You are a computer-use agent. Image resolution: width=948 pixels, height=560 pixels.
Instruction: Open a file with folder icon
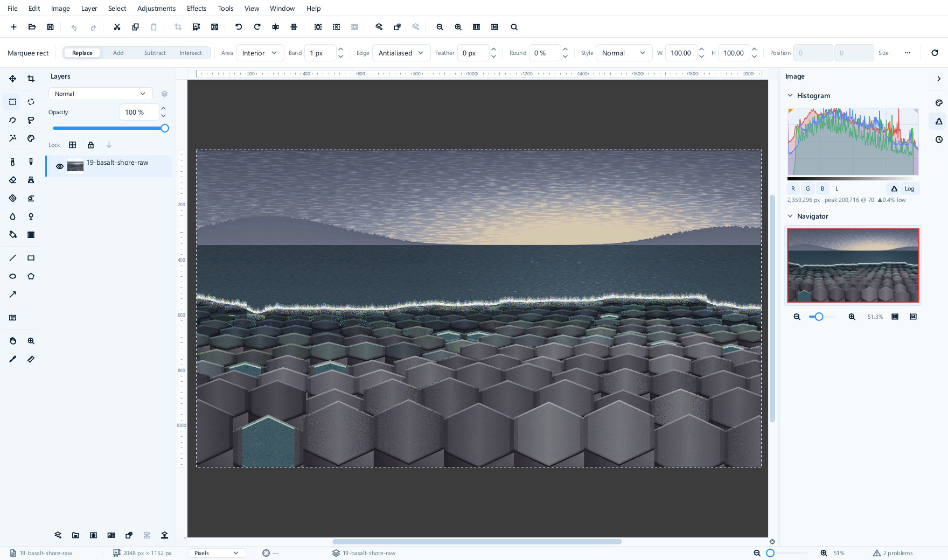[32, 27]
